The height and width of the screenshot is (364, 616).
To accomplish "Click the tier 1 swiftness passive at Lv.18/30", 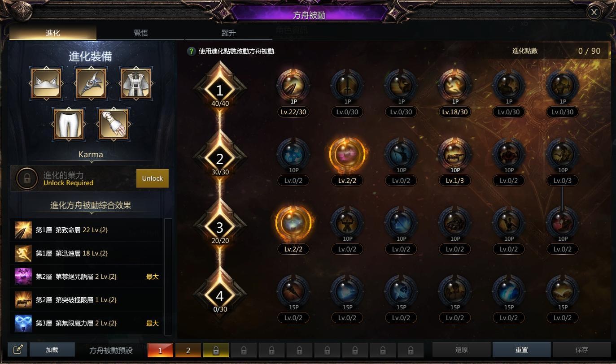I will [x=455, y=85].
